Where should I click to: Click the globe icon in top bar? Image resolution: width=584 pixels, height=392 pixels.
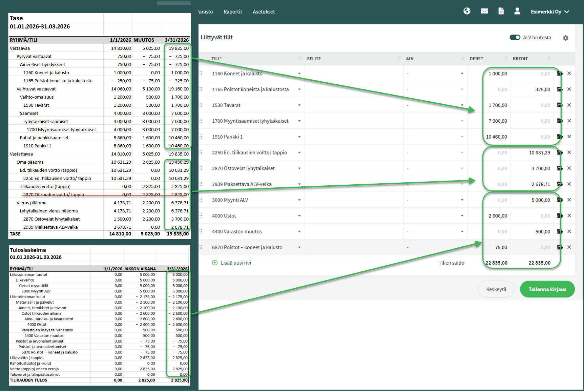point(467,11)
